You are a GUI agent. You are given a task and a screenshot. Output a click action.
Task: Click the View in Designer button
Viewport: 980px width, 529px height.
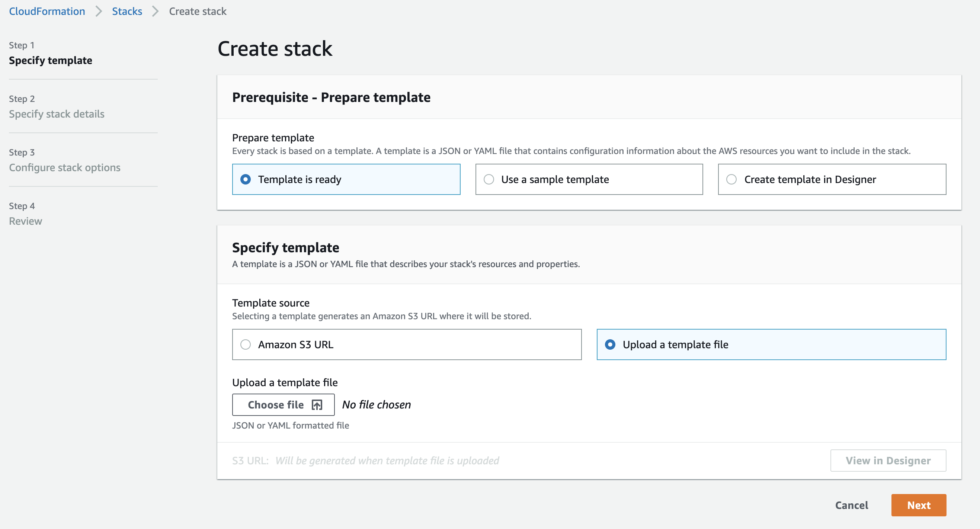coord(888,461)
